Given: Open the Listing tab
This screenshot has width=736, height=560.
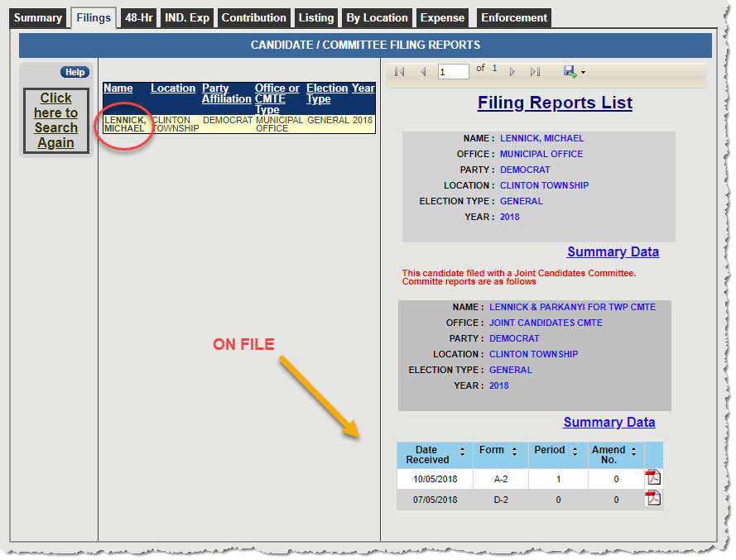Looking at the screenshot, I should [x=316, y=18].
